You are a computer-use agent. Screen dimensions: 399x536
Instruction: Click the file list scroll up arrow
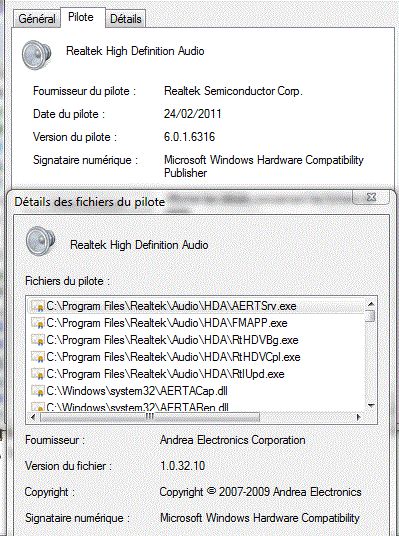point(371,304)
